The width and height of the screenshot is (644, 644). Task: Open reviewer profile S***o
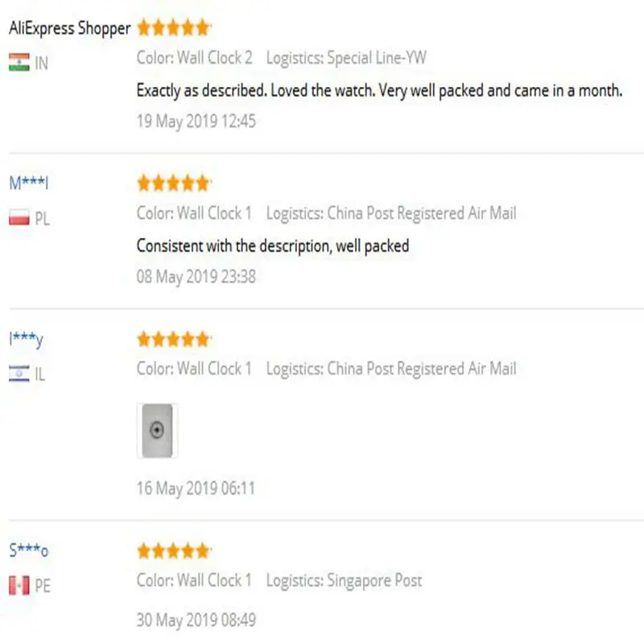(29, 551)
